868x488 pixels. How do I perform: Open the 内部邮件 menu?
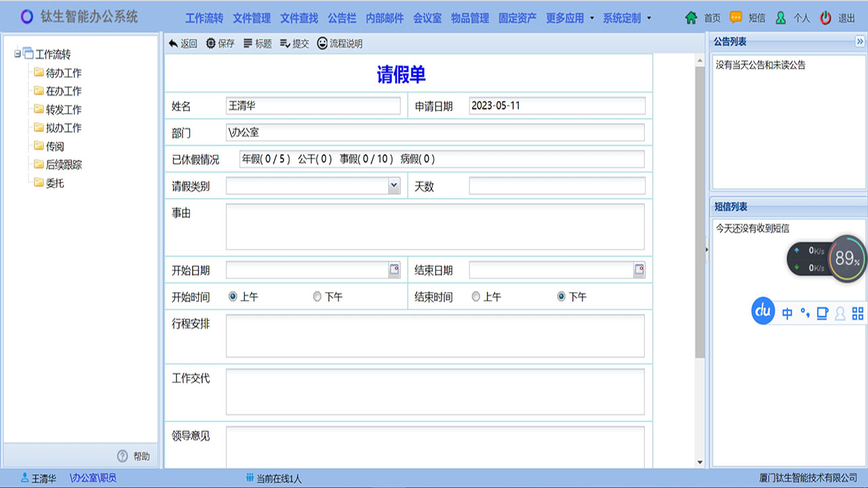click(384, 18)
